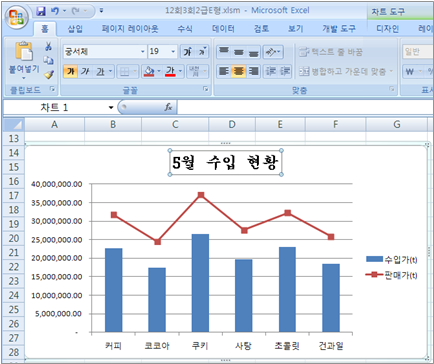This screenshot has height=364, width=434.
Task: Save the workbook with the floppy icon
Action: [x=41, y=11]
